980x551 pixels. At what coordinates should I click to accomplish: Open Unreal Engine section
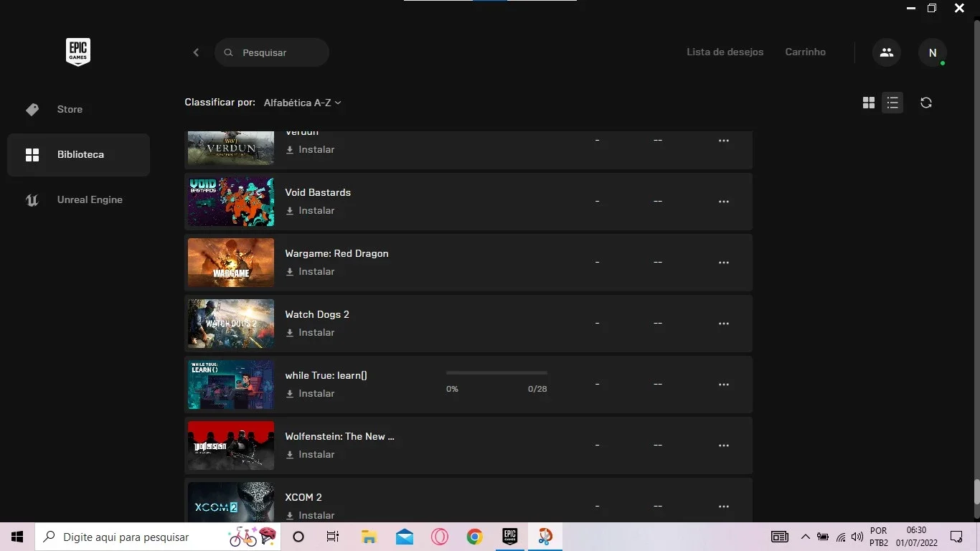coord(78,199)
